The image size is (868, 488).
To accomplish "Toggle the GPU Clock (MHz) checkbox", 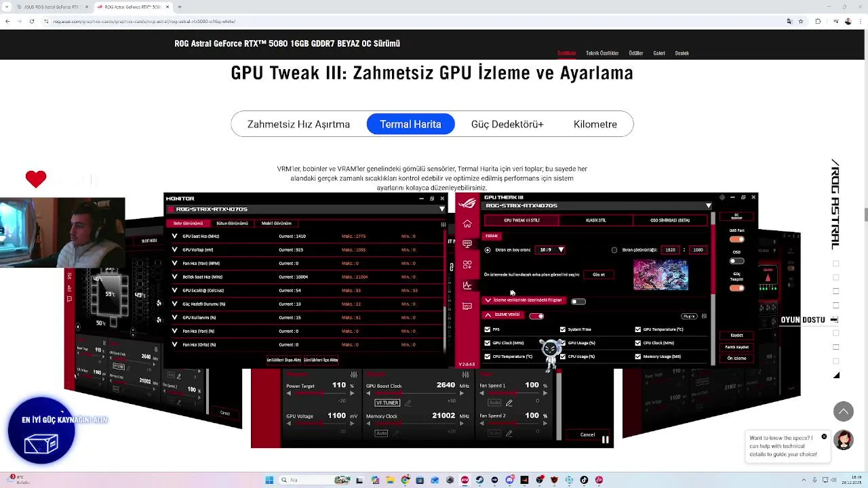I will pyautogui.click(x=488, y=343).
